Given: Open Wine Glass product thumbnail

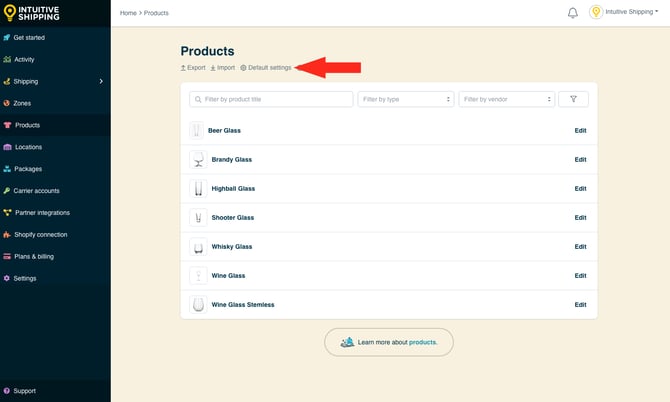Looking at the screenshot, I should coord(198,276).
